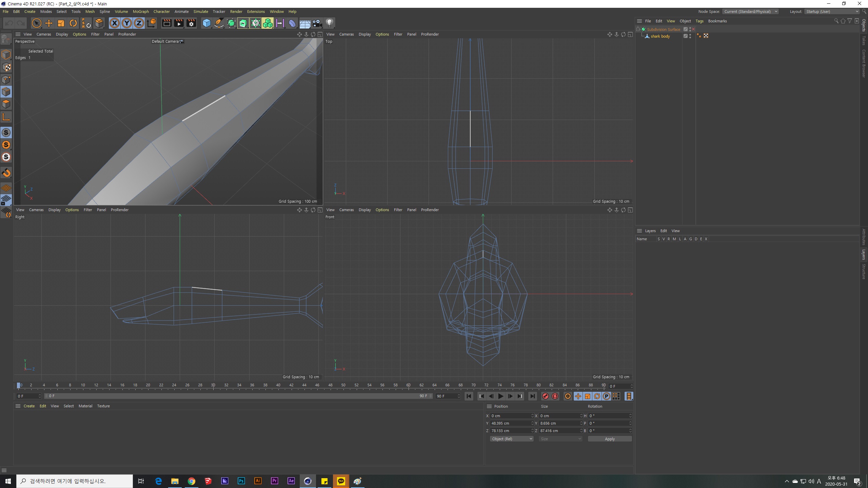Open Render to Picture Viewer icon
This screenshot has height=488, width=868.
179,23
